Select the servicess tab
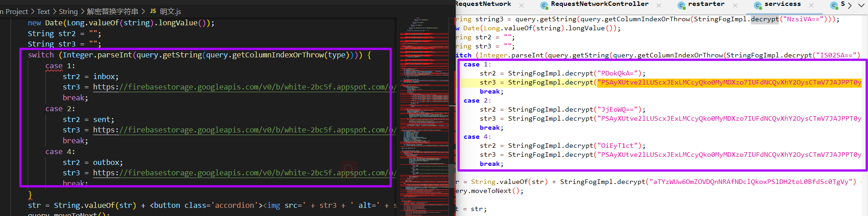The width and height of the screenshot is (868, 216). pos(783,4)
